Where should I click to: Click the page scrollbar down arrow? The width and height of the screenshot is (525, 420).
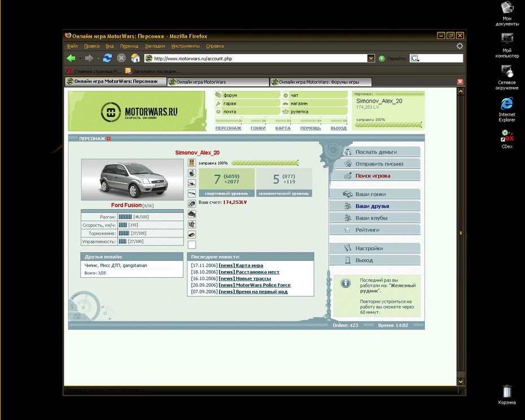pos(461,382)
